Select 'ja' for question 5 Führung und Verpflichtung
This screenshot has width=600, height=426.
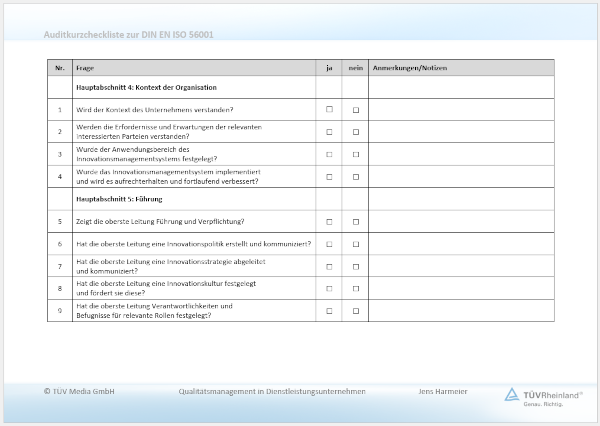329,222
